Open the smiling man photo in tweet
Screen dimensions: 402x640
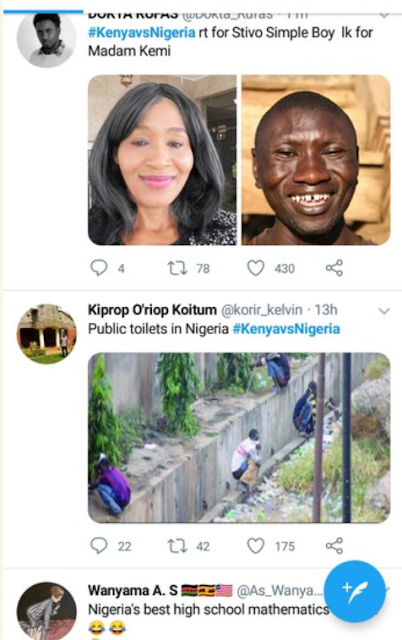coord(316,160)
